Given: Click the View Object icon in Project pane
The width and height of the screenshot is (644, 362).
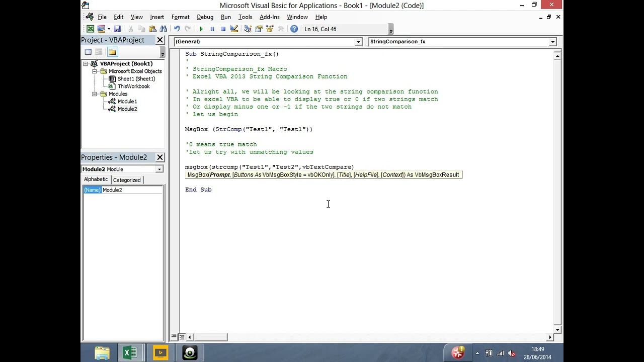Looking at the screenshot, I should tap(99, 52).
